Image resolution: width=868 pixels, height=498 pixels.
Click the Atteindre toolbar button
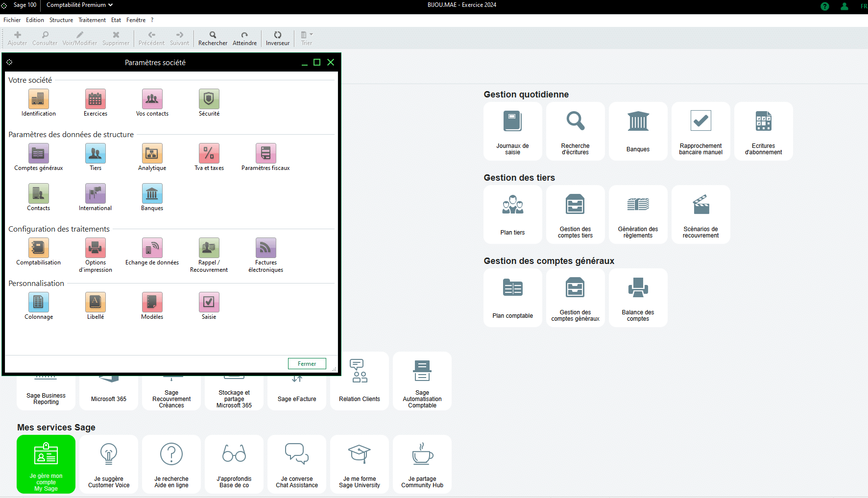244,38
